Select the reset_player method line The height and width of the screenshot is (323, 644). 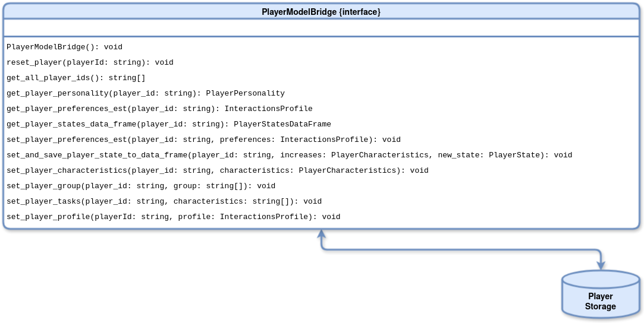coord(90,63)
